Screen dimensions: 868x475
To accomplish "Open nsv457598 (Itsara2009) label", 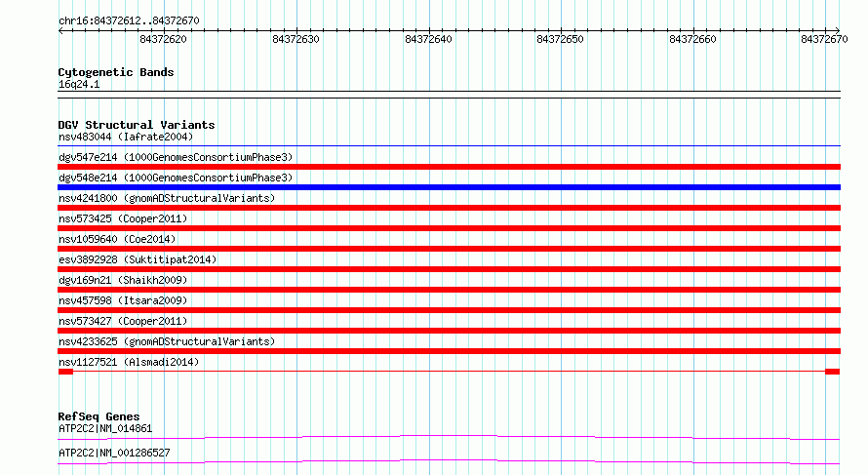I will point(123,300).
